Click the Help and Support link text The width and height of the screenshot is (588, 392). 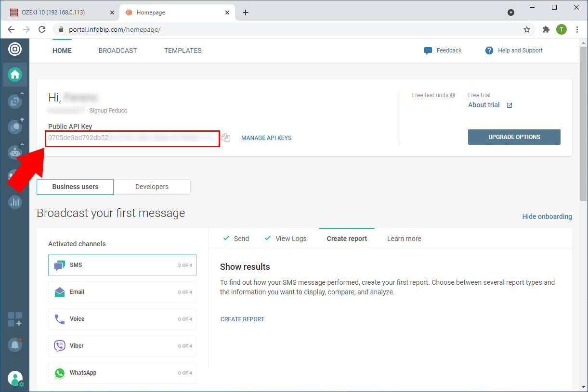tap(520, 51)
